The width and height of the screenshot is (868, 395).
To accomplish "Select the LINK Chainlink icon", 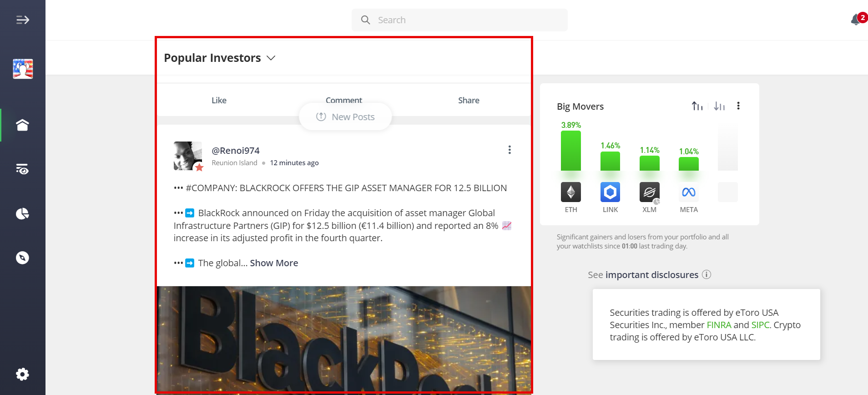I will 611,192.
